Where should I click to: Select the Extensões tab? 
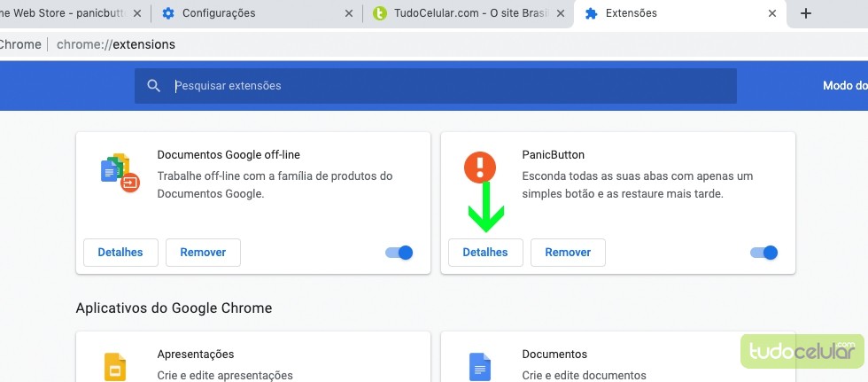[x=680, y=13]
